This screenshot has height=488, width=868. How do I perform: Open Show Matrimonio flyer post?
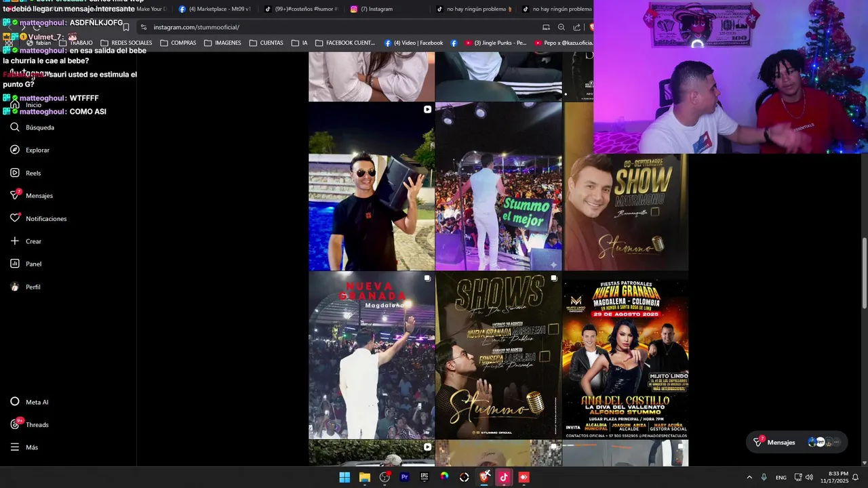click(626, 212)
